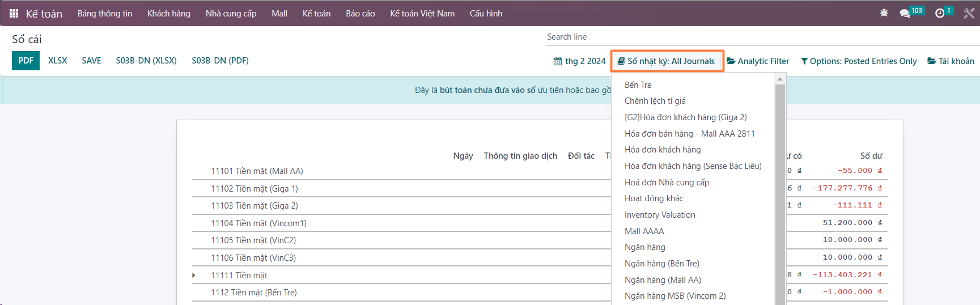This screenshot has width=980, height=305.
Task: Click account 11111 Tiền mặt
Action: tap(239, 276)
